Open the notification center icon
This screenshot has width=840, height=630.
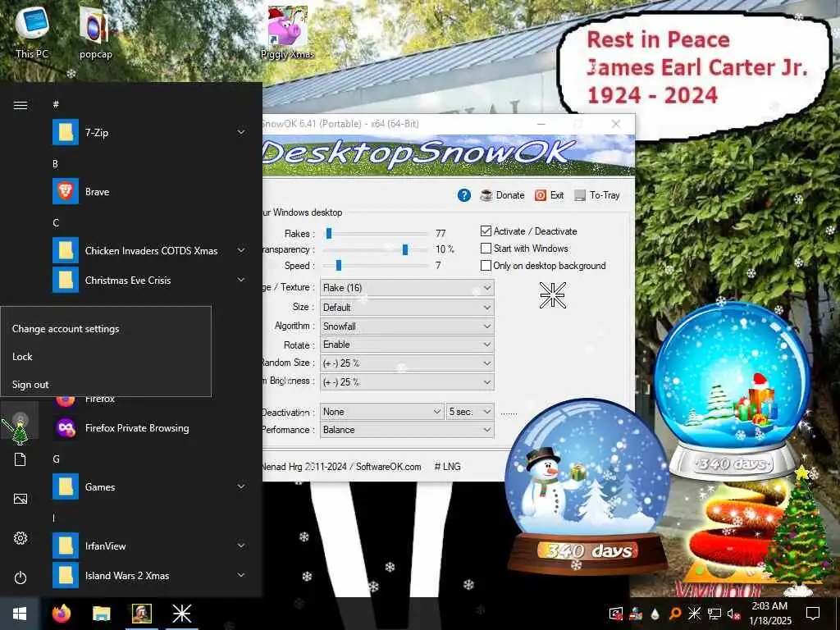pos(813,614)
